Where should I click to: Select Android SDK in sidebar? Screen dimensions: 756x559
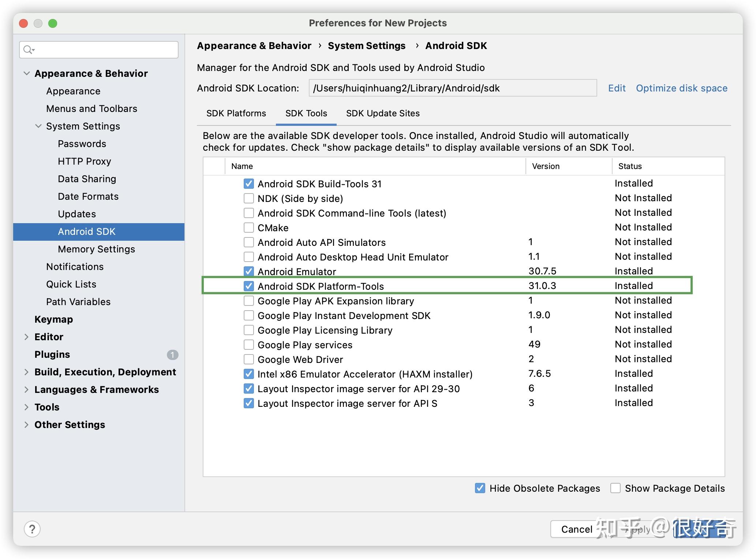point(99,232)
